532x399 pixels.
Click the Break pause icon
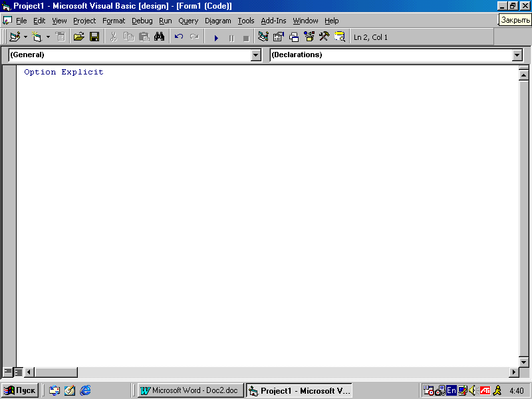pyautogui.click(x=231, y=38)
